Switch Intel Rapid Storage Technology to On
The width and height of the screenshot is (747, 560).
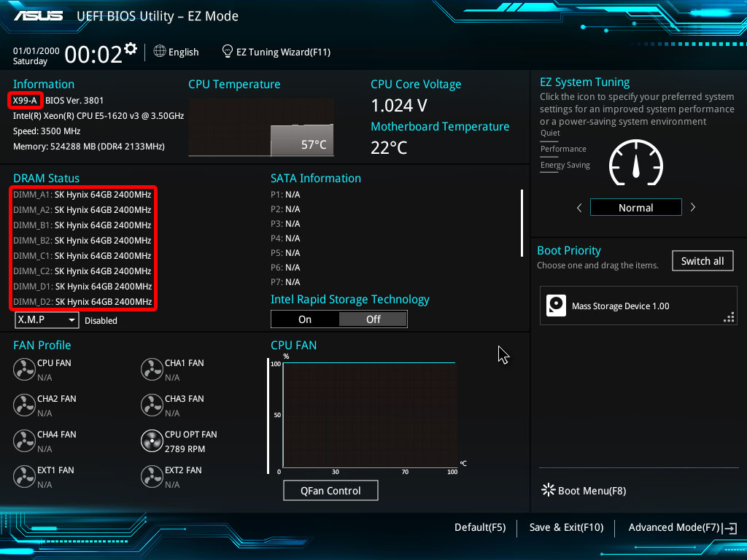point(305,319)
